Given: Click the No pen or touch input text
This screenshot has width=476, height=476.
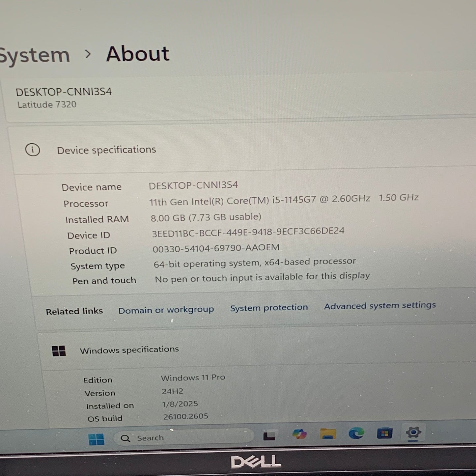Looking at the screenshot, I should pos(262,277).
